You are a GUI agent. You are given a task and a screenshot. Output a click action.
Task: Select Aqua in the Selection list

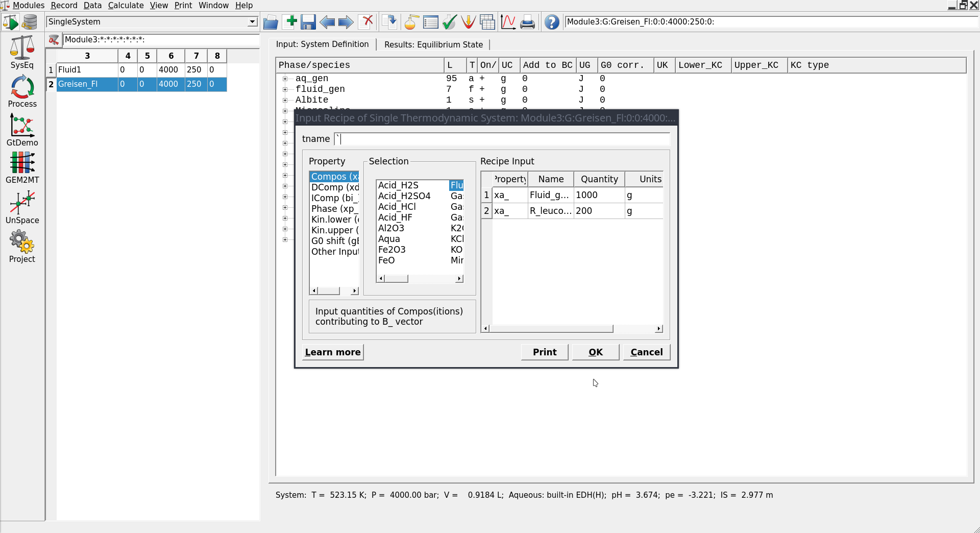click(x=389, y=239)
